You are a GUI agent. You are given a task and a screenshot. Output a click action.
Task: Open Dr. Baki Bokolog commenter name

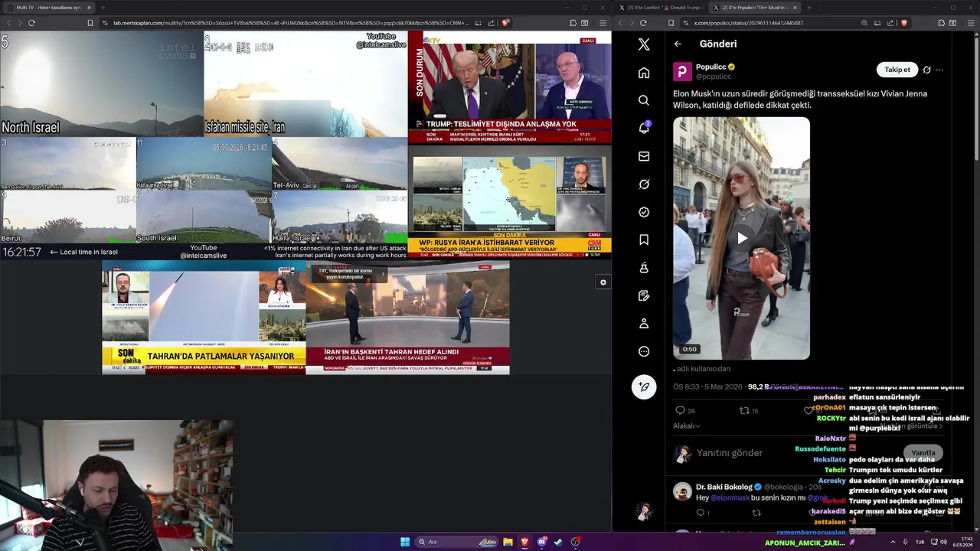[x=724, y=487]
